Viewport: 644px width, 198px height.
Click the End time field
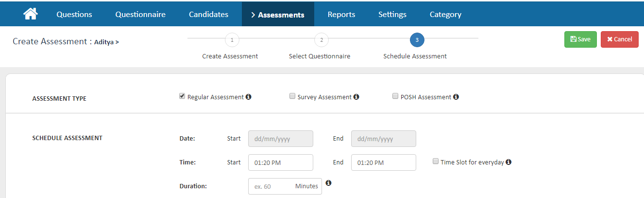383,162
